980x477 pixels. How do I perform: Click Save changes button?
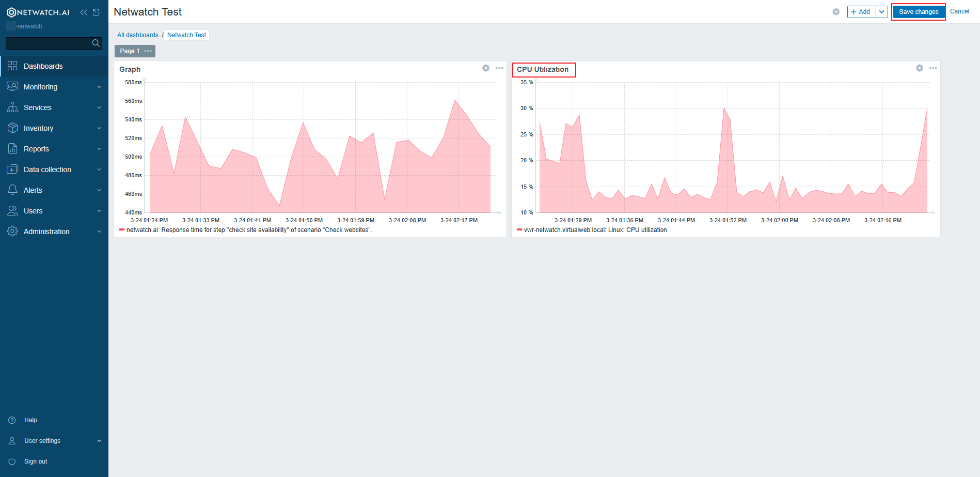919,12
